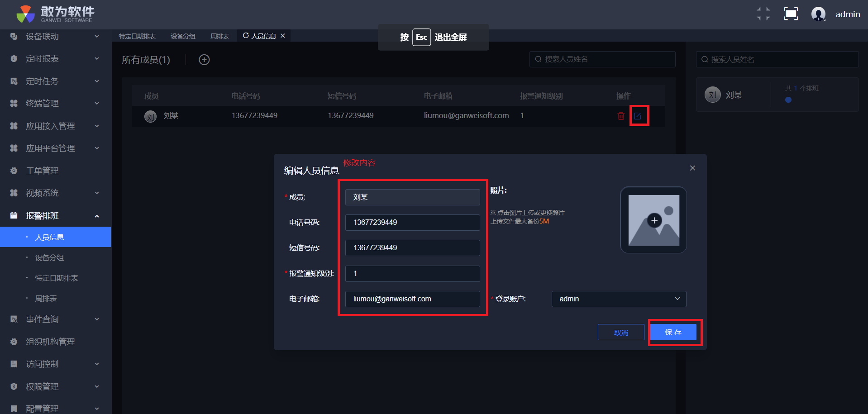Select 周排表 in the sidebar submenu
The height and width of the screenshot is (414, 868).
coord(55,299)
